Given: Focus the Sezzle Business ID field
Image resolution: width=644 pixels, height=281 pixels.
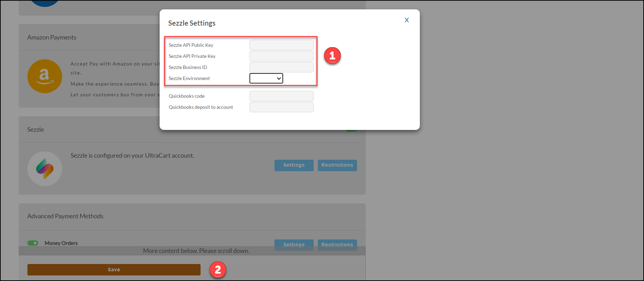Looking at the screenshot, I should [281, 67].
